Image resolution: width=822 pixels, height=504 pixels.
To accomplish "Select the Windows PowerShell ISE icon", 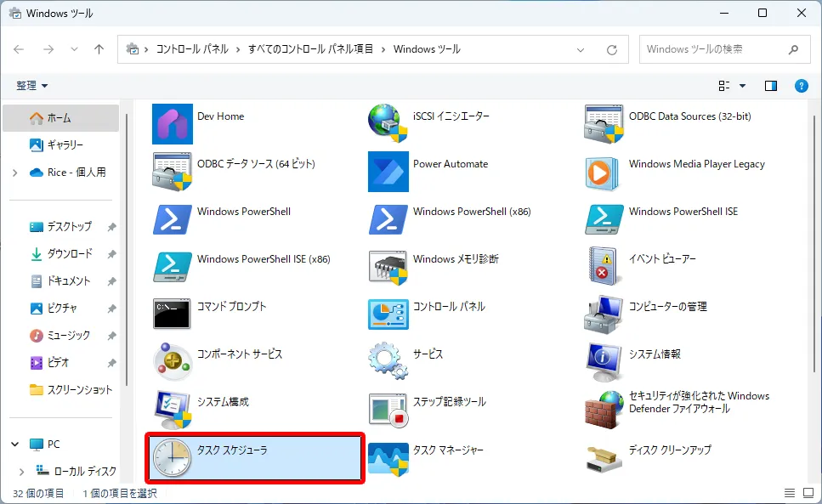I will point(604,219).
